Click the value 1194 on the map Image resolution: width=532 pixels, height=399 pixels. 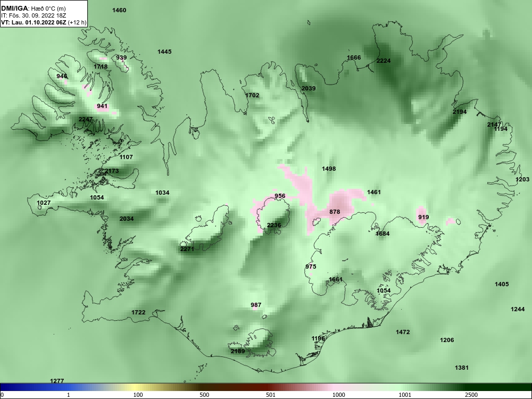click(501, 129)
